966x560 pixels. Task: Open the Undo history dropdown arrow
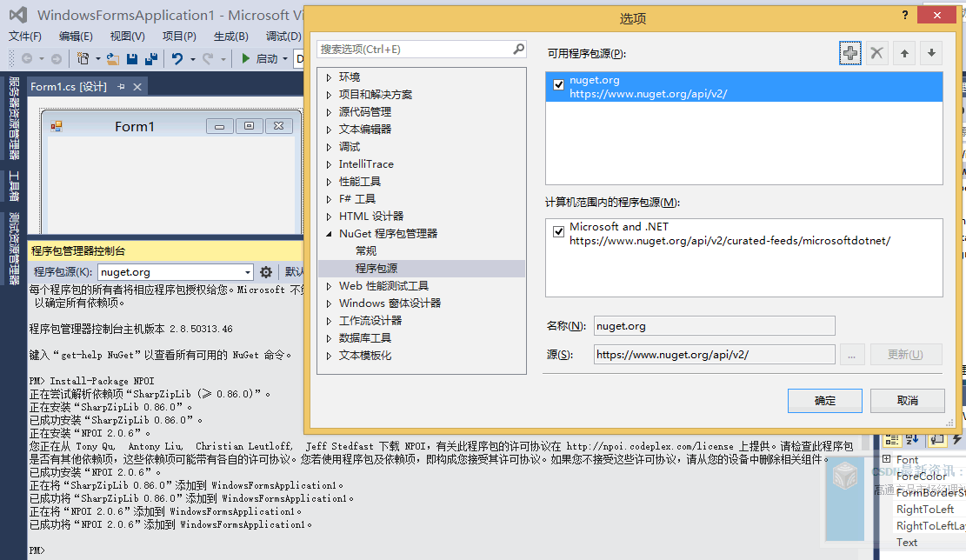[193, 59]
